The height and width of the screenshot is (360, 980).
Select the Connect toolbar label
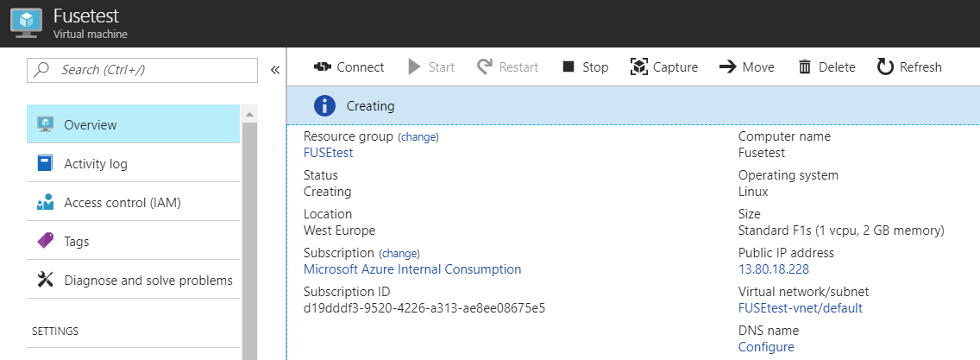coord(361,66)
